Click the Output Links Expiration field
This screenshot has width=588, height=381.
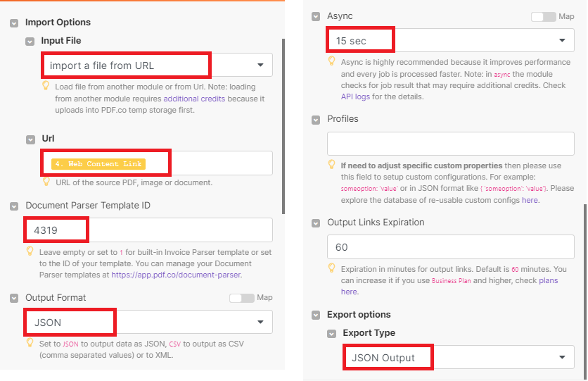[x=451, y=246]
